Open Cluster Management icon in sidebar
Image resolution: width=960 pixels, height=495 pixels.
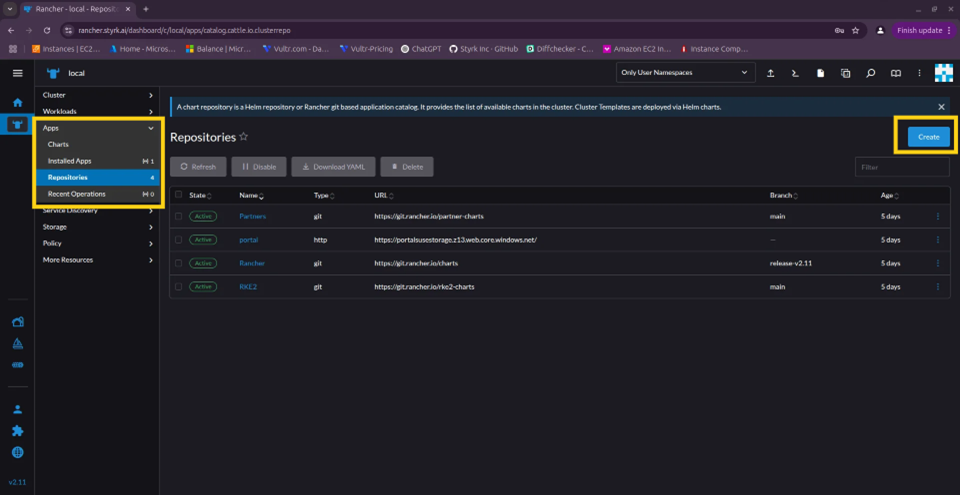point(18,322)
